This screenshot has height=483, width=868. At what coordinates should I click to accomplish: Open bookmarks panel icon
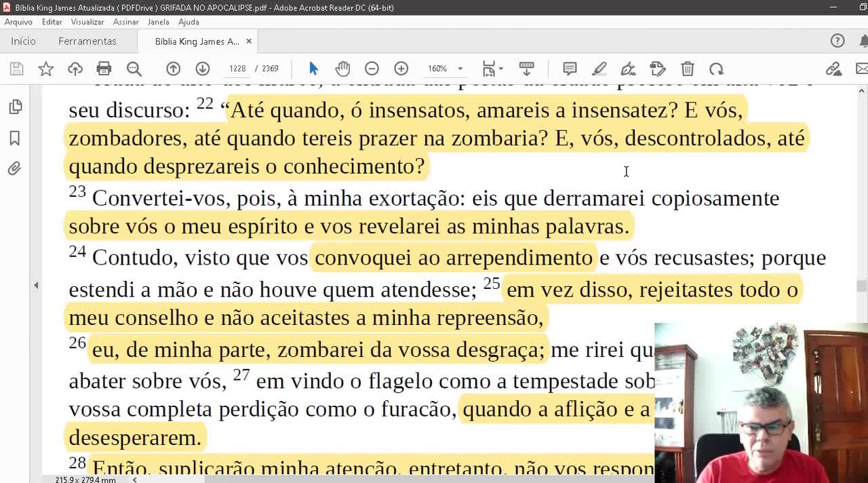[14, 138]
